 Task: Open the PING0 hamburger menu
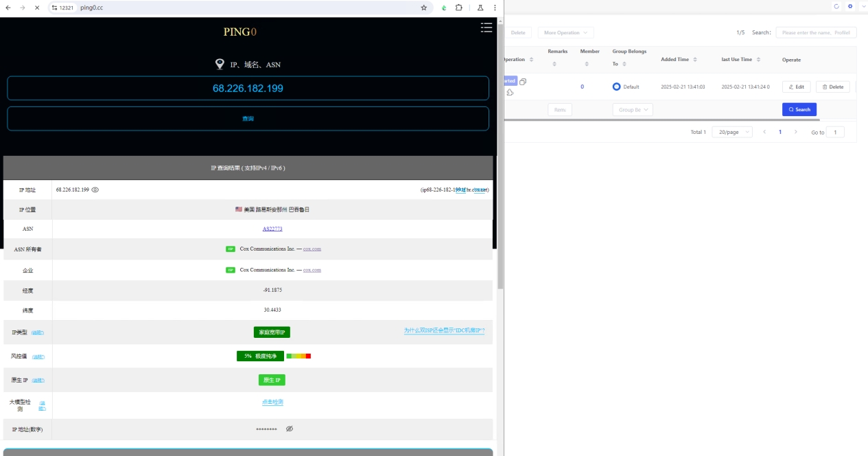(486, 27)
